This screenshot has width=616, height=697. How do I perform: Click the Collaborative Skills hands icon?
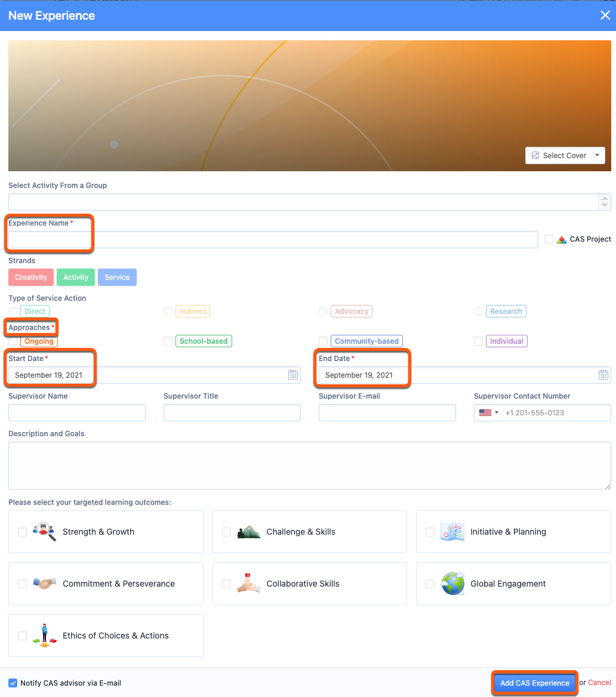(x=249, y=583)
